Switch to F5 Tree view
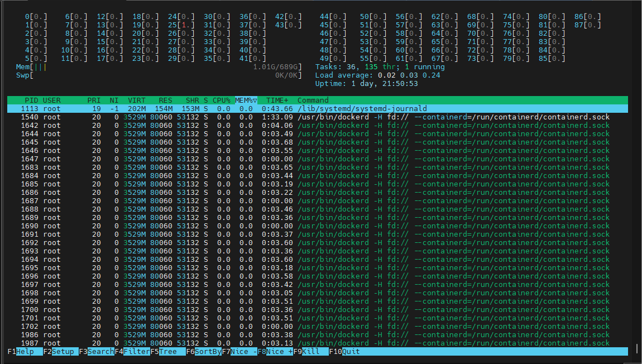Image resolution: width=642 pixels, height=364 pixels. 167,351
